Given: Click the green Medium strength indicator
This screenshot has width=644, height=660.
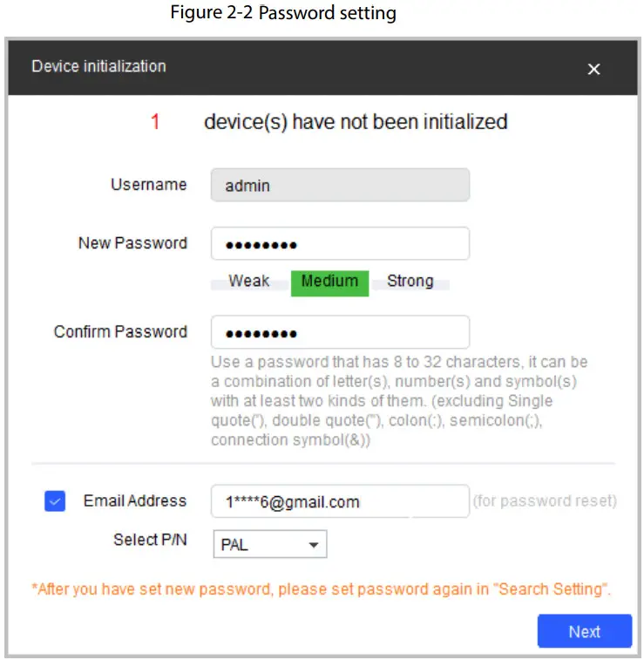Looking at the screenshot, I should pos(329,282).
